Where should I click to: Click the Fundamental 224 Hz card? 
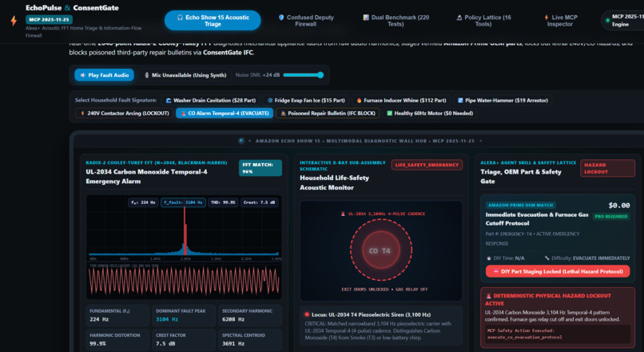coord(117,315)
